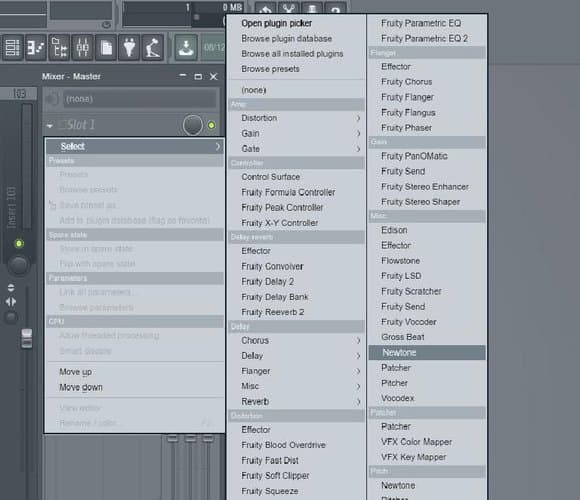Screen dimensions: 580x500
Task: Expand the Chorus submenu
Action: point(296,340)
